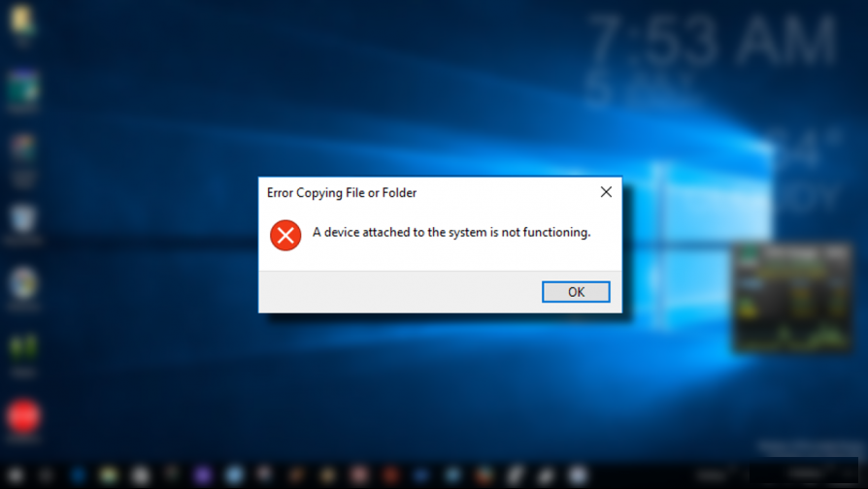
Task: Select the teal-green desktop icon below the top one
Action: point(22,87)
